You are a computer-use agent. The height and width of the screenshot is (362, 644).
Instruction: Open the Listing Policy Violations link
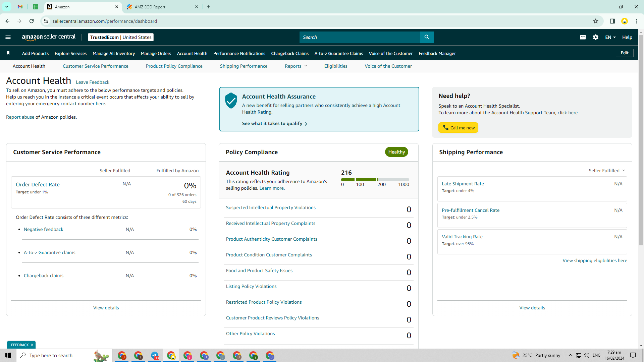[x=251, y=286]
